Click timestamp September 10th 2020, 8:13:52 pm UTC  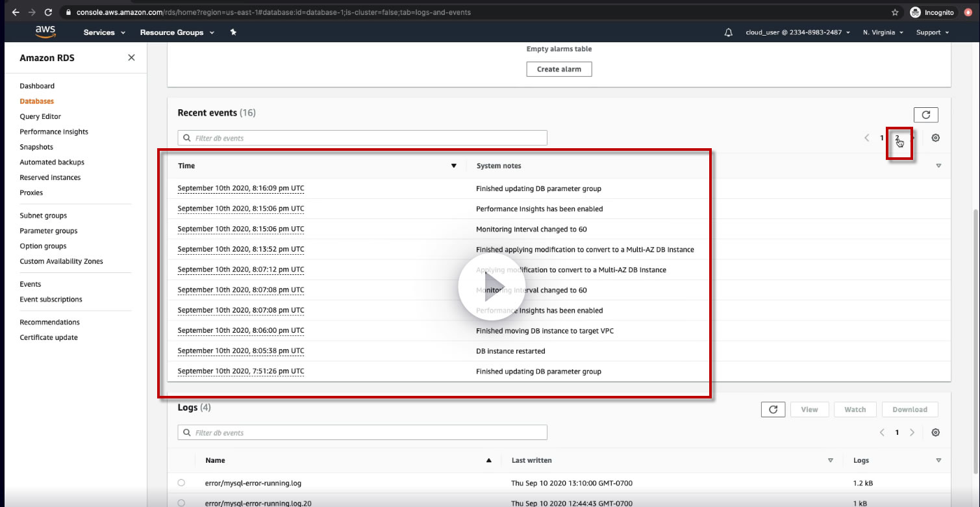(241, 250)
